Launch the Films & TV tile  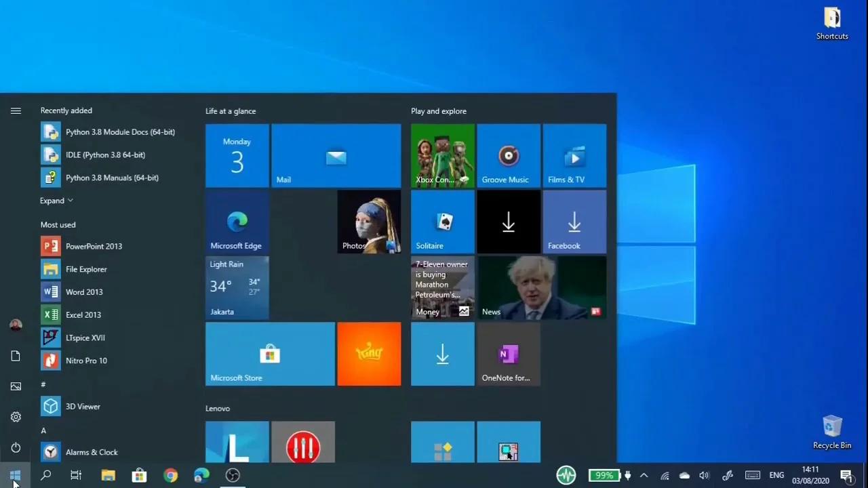tap(574, 156)
